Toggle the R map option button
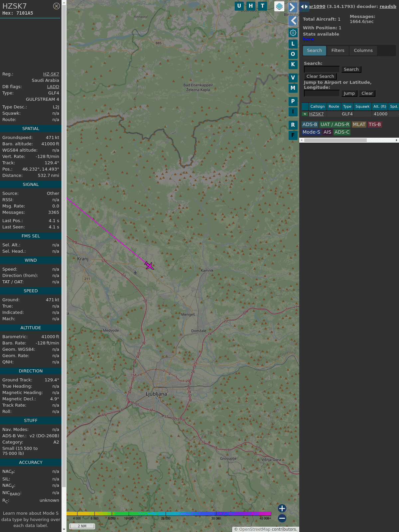 (293, 125)
